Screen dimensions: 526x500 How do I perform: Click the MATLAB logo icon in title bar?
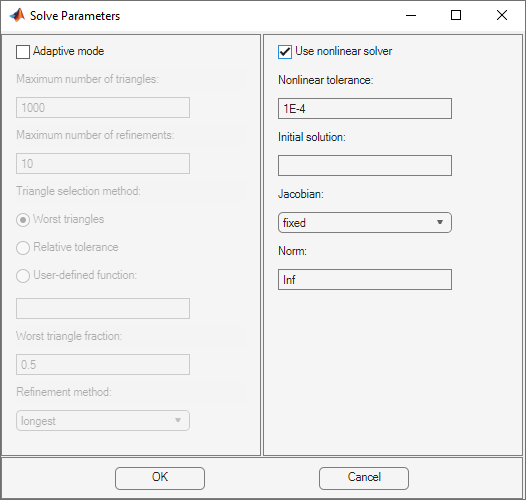tap(17, 15)
